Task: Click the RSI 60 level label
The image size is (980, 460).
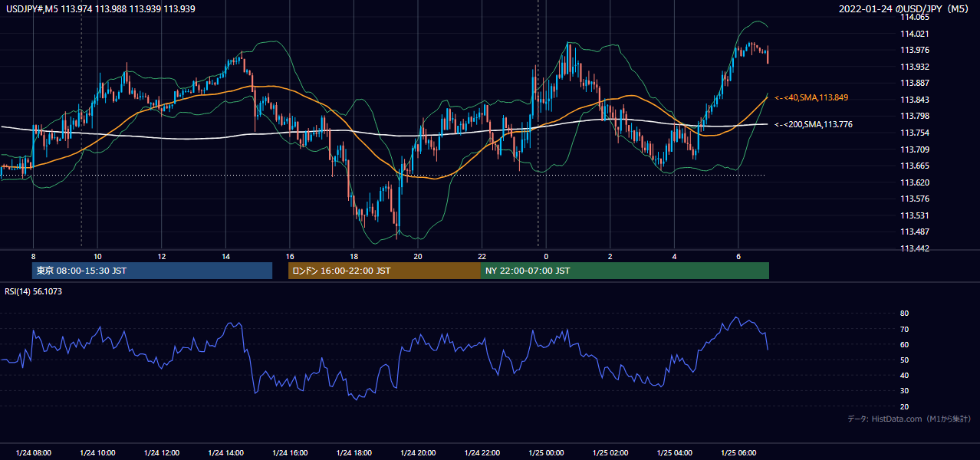Action: 905,344
